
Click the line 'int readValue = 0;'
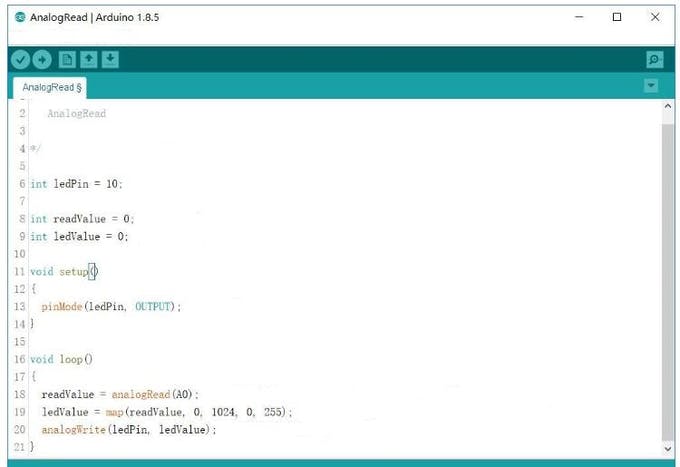point(82,219)
